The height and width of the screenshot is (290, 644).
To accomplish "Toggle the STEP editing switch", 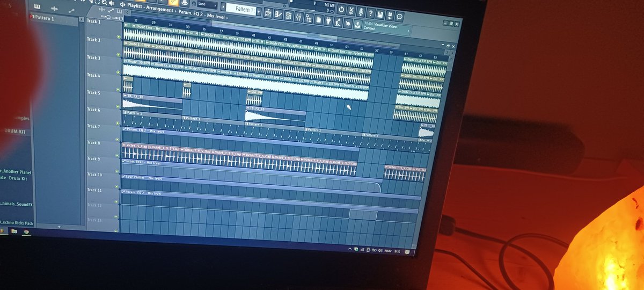I will [108, 17].
